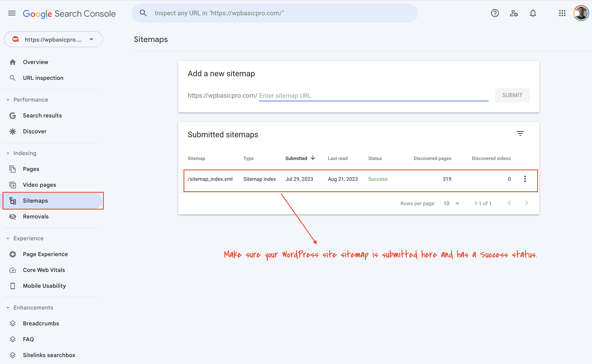The image size is (592, 364).
Task: Open the property selector dropdown
Action: click(53, 39)
